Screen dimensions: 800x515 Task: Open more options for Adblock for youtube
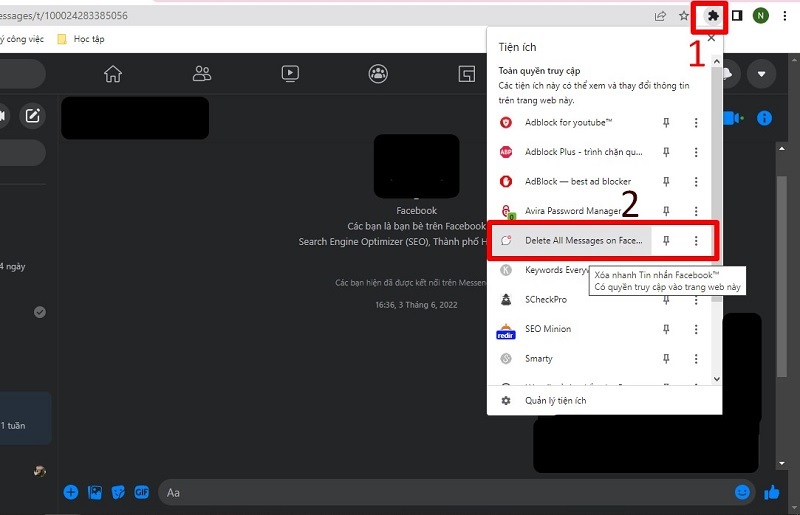click(696, 122)
